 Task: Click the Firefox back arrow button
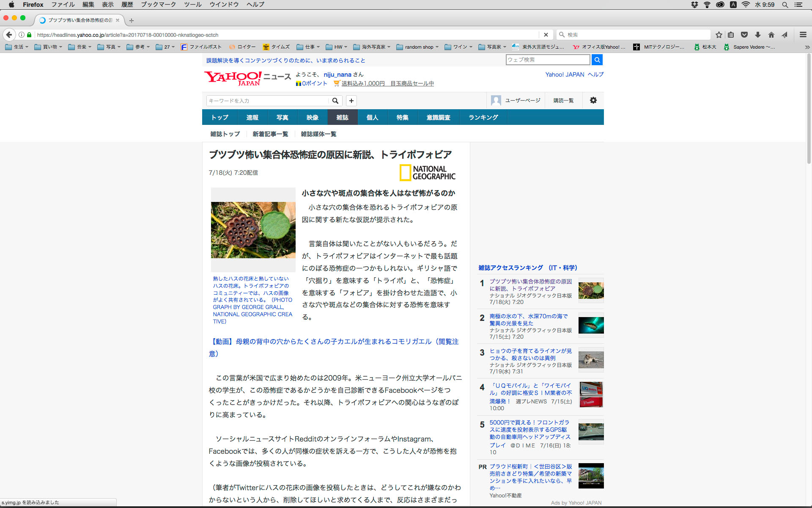9,35
